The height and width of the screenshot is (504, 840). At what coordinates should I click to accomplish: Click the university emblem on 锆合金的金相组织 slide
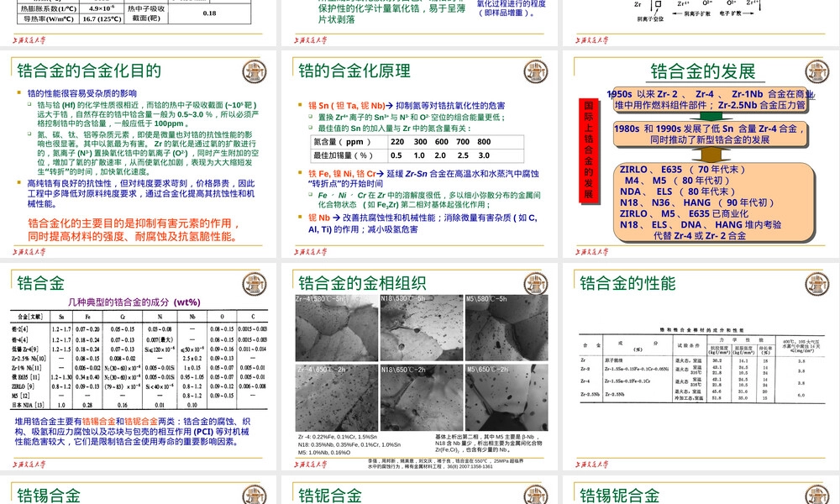coord(535,284)
